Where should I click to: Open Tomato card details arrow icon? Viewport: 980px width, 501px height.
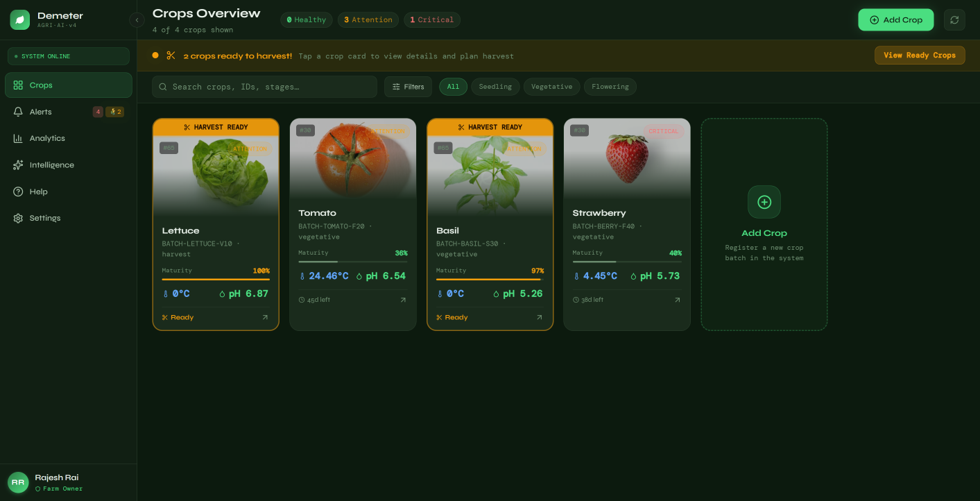403,300
